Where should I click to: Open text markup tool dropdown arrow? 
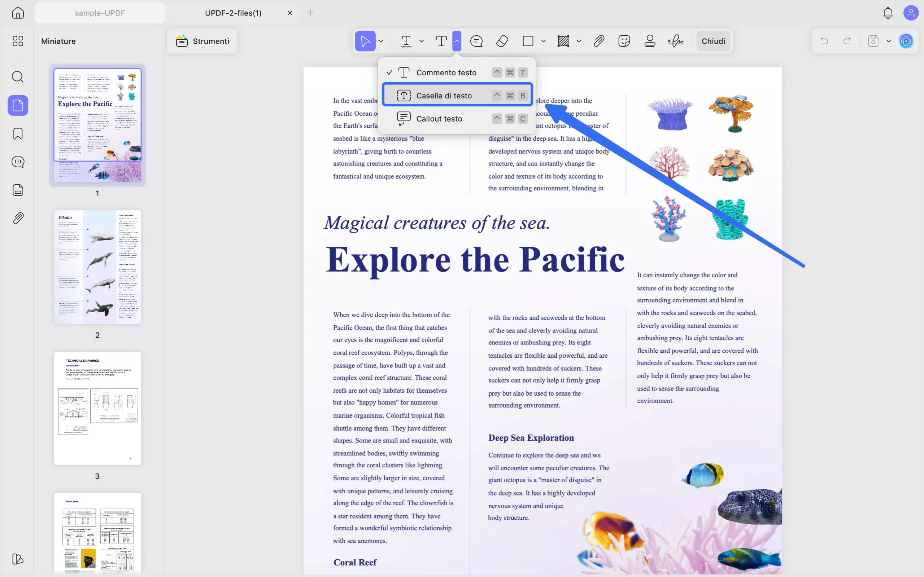422,41
